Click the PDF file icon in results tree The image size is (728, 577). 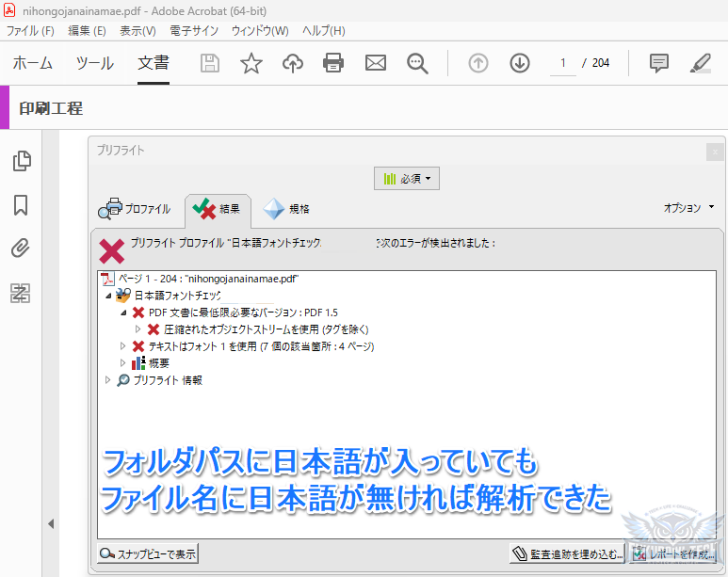pos(107,279)
